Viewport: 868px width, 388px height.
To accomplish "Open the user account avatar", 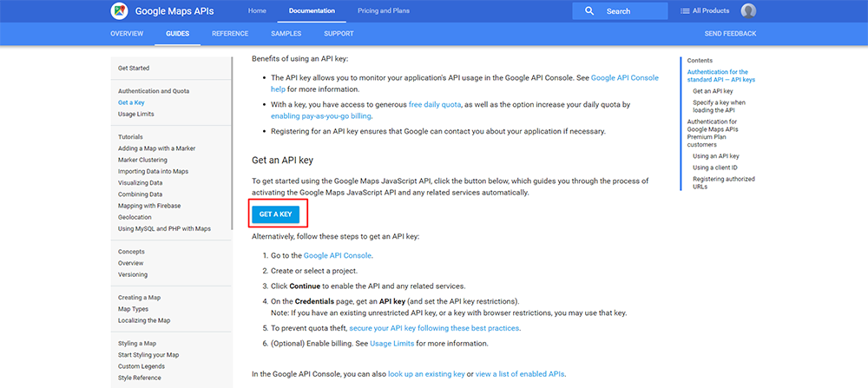I will click(x=748, y=10).
